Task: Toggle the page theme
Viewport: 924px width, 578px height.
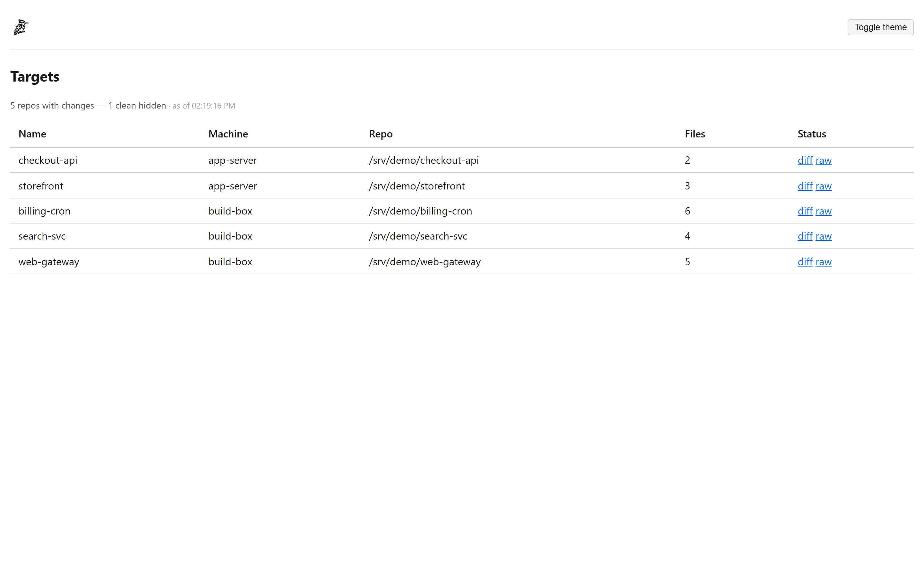Action: (880, 27)
